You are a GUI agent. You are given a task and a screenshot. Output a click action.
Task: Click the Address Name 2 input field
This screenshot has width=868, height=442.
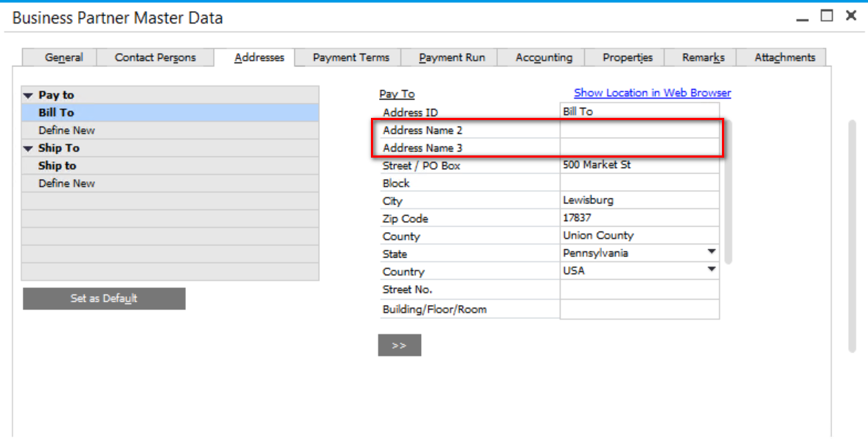pos(639,130)
